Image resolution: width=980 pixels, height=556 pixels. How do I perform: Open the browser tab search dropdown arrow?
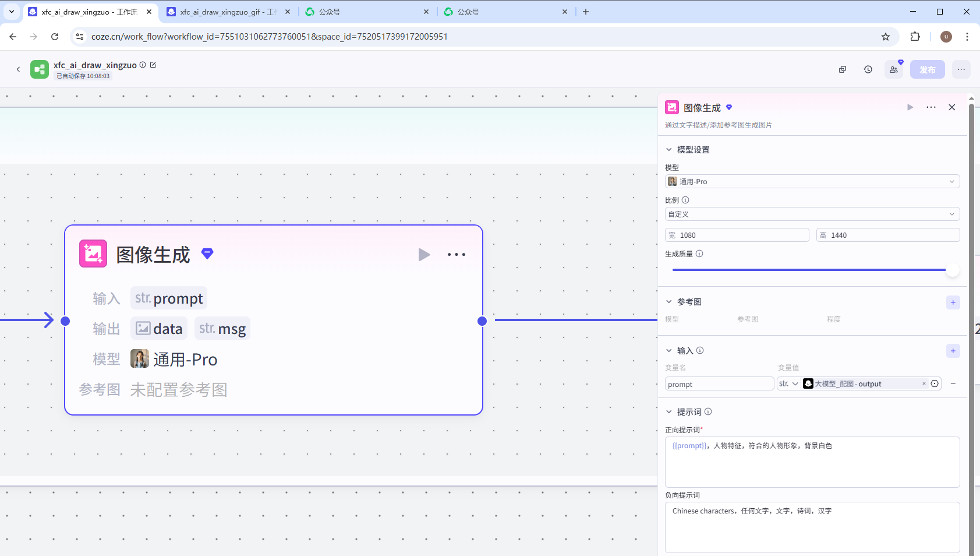(12, 12)
